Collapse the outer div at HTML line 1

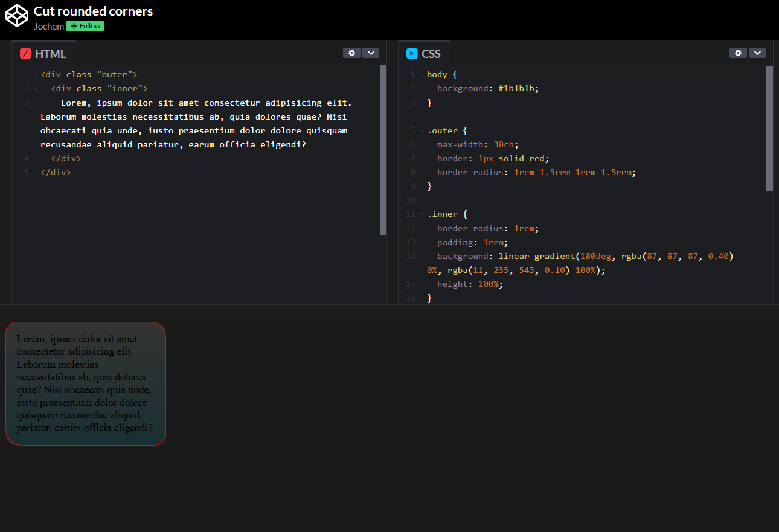(35, 75)
